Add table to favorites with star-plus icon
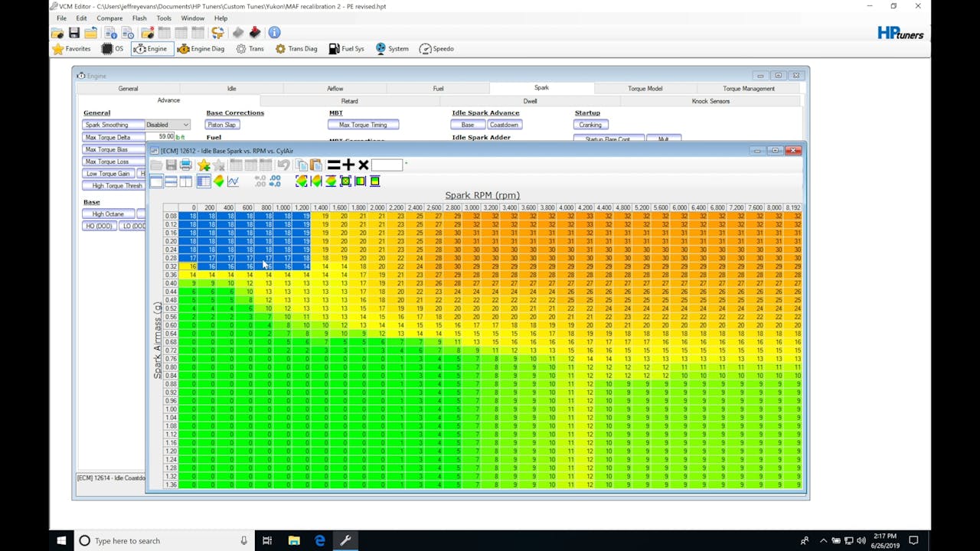Viewport: 980px width, 551px height. (204, 165)
